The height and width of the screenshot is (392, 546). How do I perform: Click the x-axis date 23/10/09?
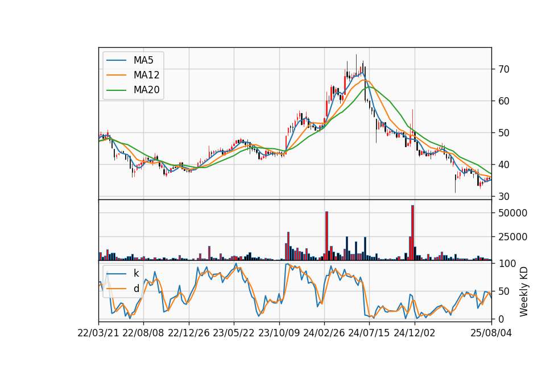point(279,333)
